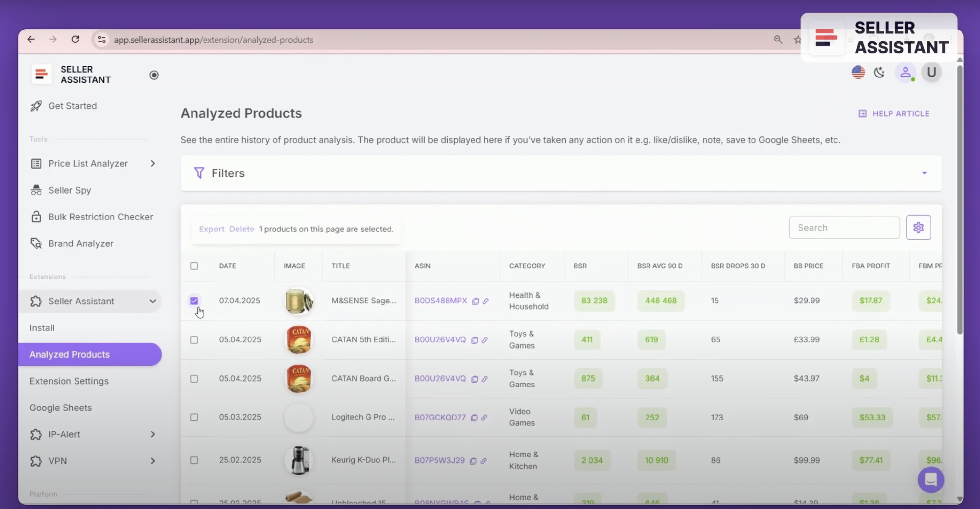Switch language via the US flag icon

tap(858, 72)
